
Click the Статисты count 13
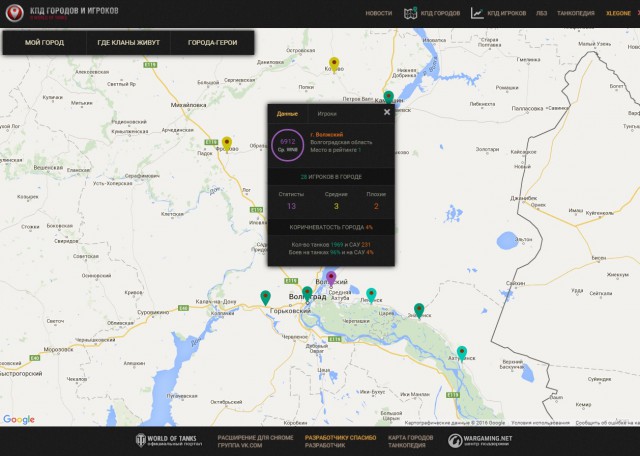pos(291,206)
